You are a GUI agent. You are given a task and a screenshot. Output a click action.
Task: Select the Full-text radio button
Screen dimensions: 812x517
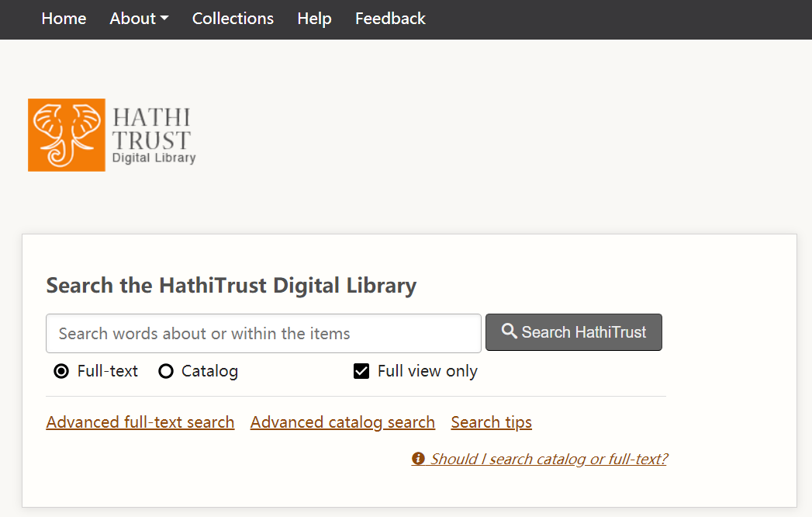pos(61,371)
